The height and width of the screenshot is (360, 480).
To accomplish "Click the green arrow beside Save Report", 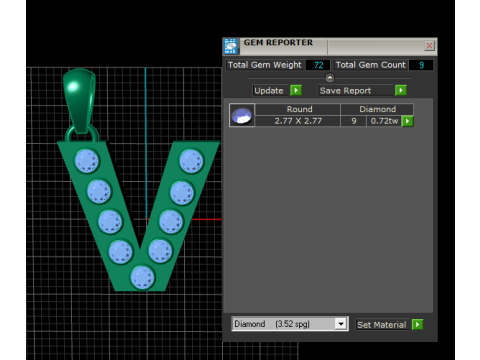I will coord(401,90).
